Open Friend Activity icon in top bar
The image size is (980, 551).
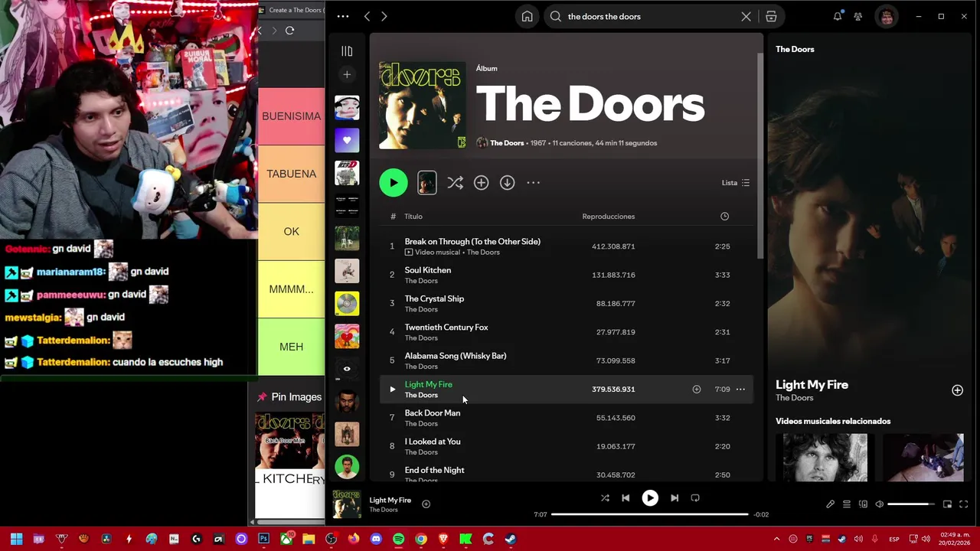[858, 16]
